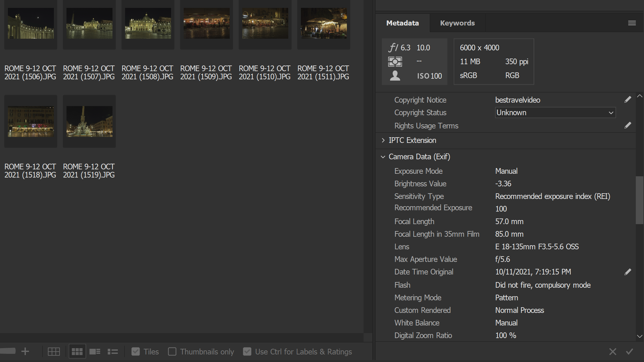Open the Metadata panel menu
The height and width of the screenshot is (362, 644).
pos(632,23)
